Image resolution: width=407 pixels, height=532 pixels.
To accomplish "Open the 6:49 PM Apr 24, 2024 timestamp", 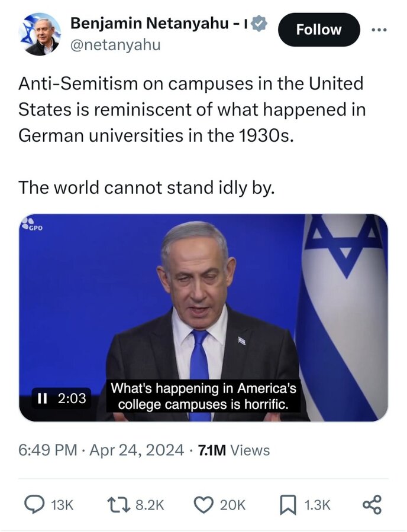I will coord(101,450).
